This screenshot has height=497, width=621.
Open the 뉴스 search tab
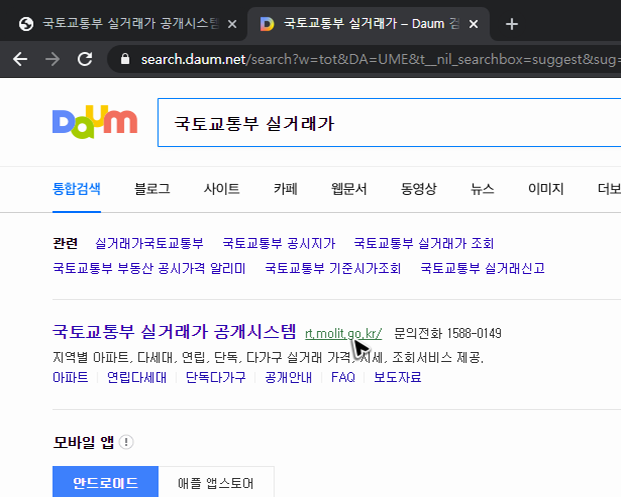[482, 189]
